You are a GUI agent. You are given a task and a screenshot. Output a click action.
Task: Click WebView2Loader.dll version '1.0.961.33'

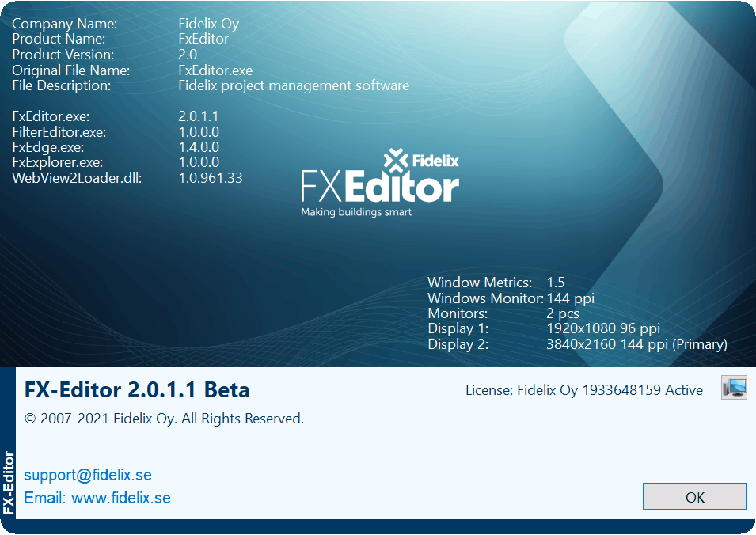pos(211,178)
